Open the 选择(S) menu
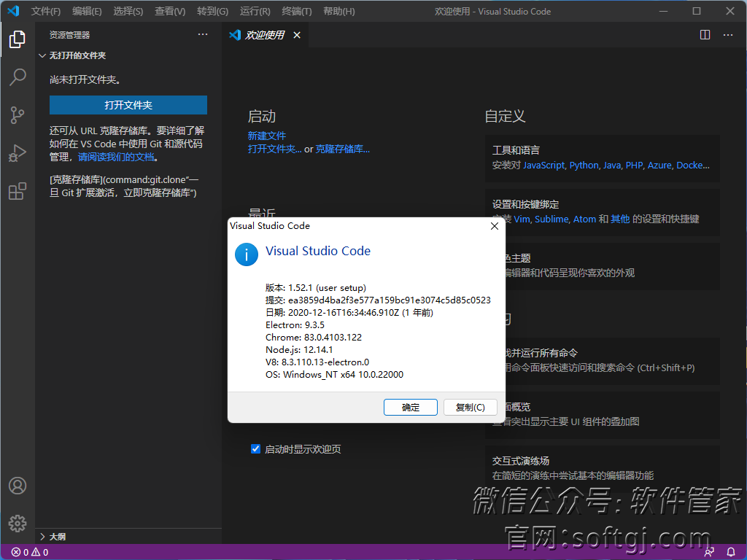Image resolution: width=747 pixels, height=560 pixels. (x=128, y=11)
